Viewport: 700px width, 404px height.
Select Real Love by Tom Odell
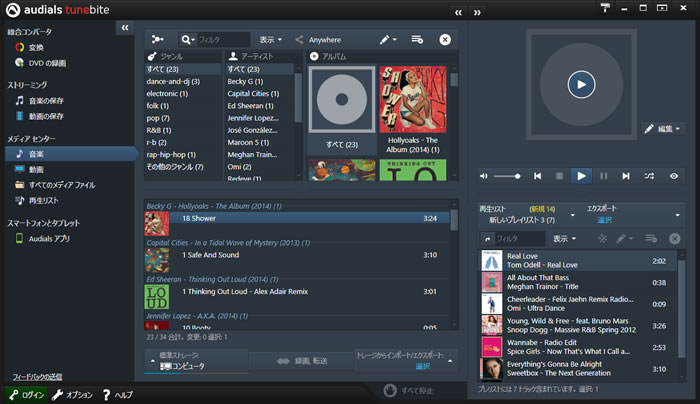click(579, 260)
